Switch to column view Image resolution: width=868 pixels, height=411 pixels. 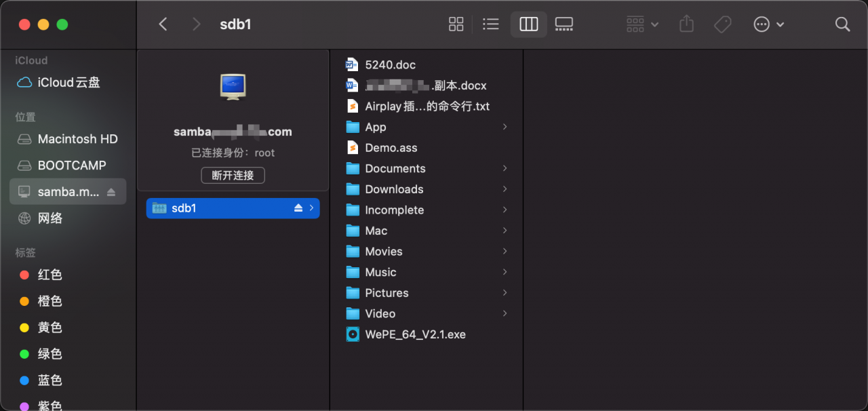(x=529, y=24)
